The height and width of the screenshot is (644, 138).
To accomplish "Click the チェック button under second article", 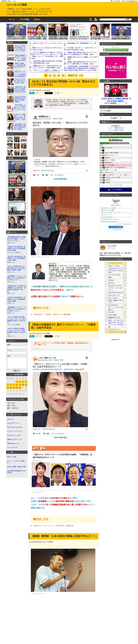I will point(39,336).
